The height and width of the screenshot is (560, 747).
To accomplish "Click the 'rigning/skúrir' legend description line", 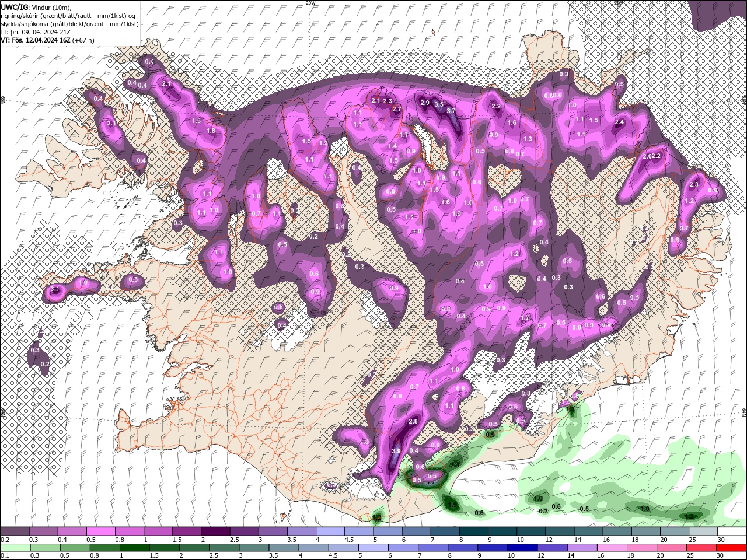I will click(x=68, y=16).
